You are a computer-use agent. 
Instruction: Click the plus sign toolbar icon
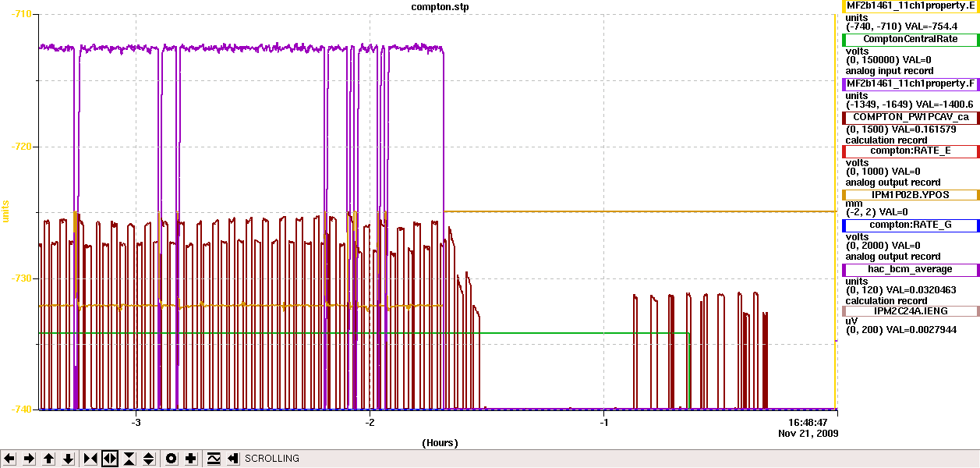point(191,459)
